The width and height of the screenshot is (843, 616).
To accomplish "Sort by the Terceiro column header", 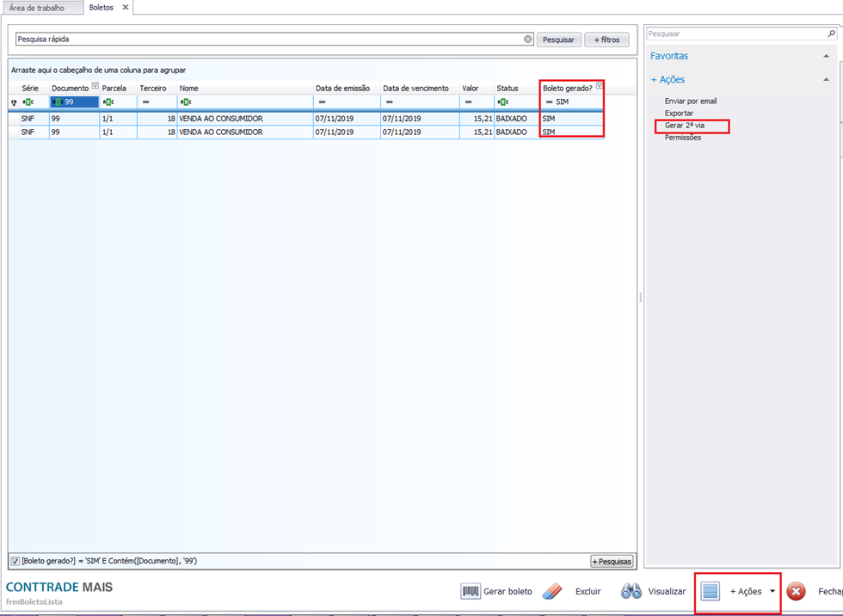I will click(x=157, y=88).
